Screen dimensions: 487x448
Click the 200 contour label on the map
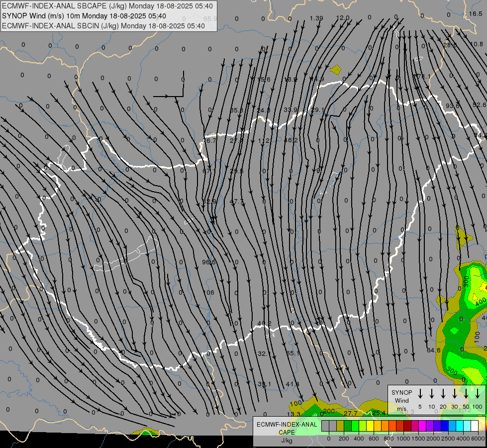(x=329, y=411)
